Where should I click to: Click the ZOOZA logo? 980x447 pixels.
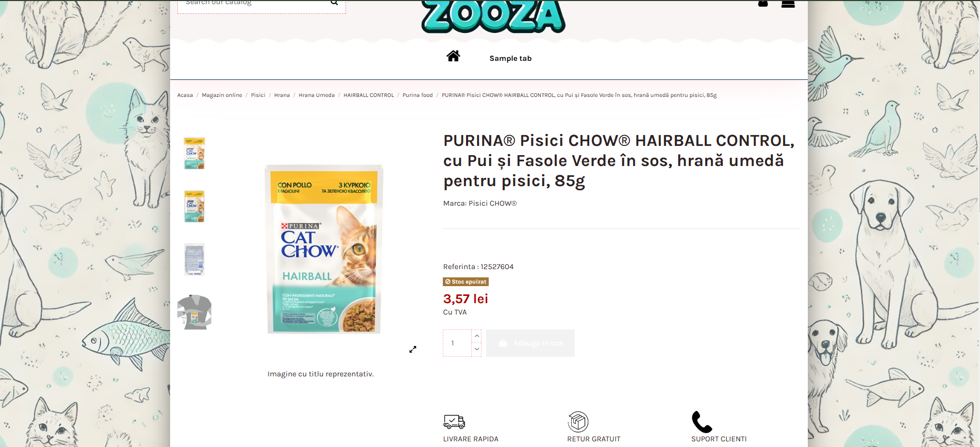click(493, 15)
